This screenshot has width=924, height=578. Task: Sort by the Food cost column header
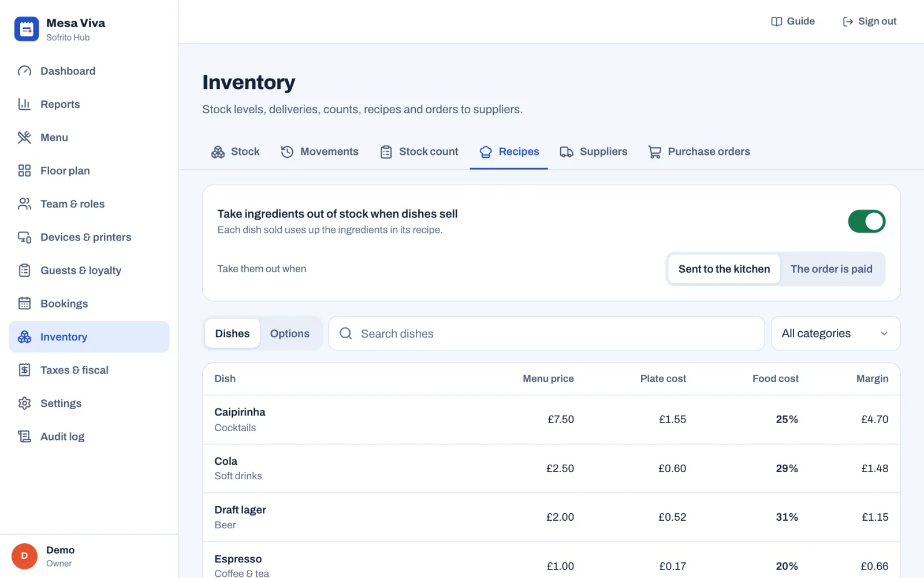point(775,379)
